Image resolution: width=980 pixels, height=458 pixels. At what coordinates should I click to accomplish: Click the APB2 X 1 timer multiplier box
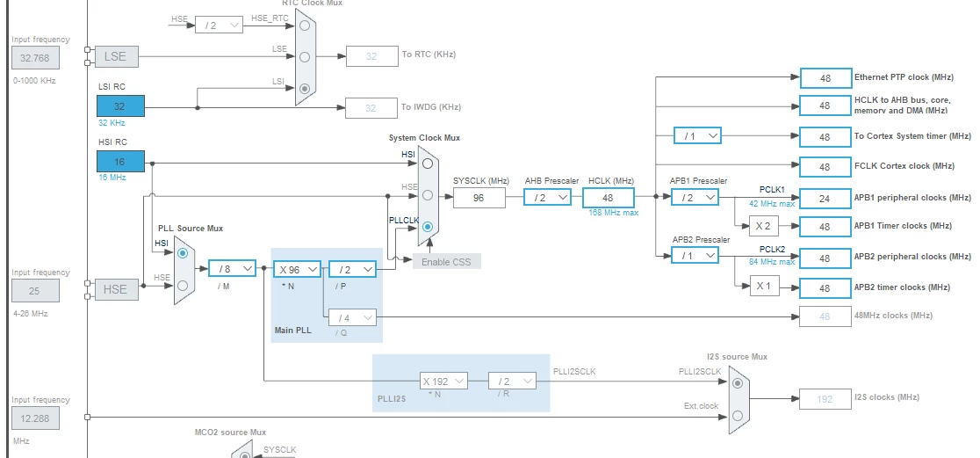click(763, 286)
